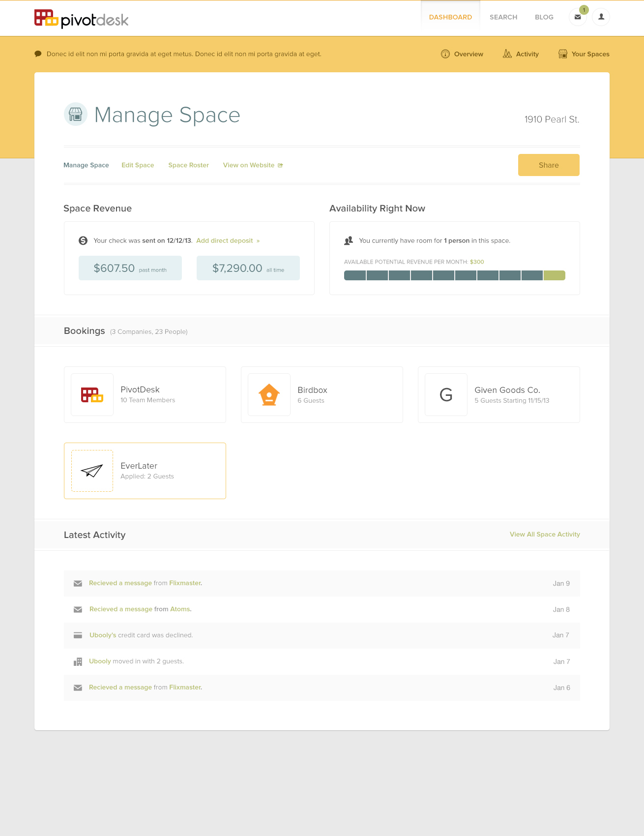Open Your Spaces menu item
The image size is (644, 836).
[x=584, y=54]
